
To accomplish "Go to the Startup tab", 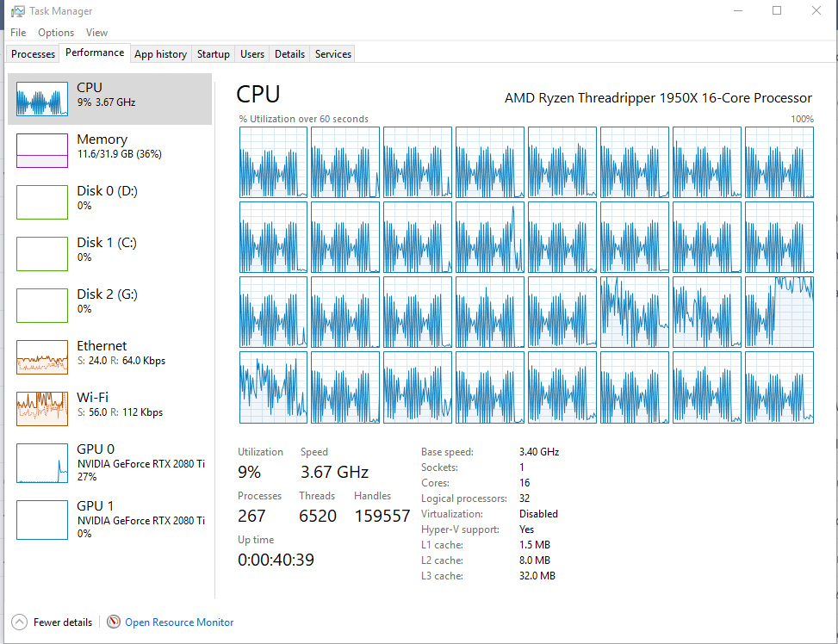I will coord(214,54).
